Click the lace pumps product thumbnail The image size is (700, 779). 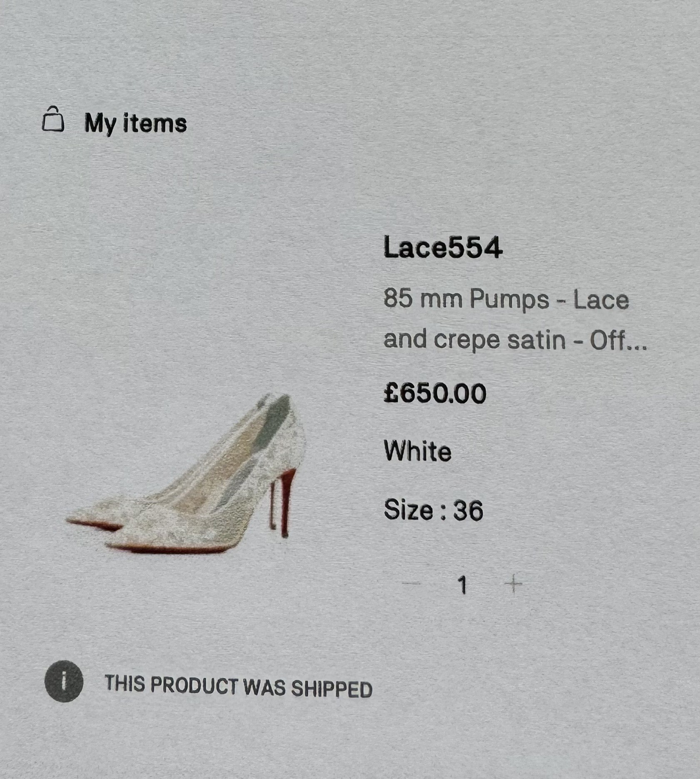[x=186, y=473]
